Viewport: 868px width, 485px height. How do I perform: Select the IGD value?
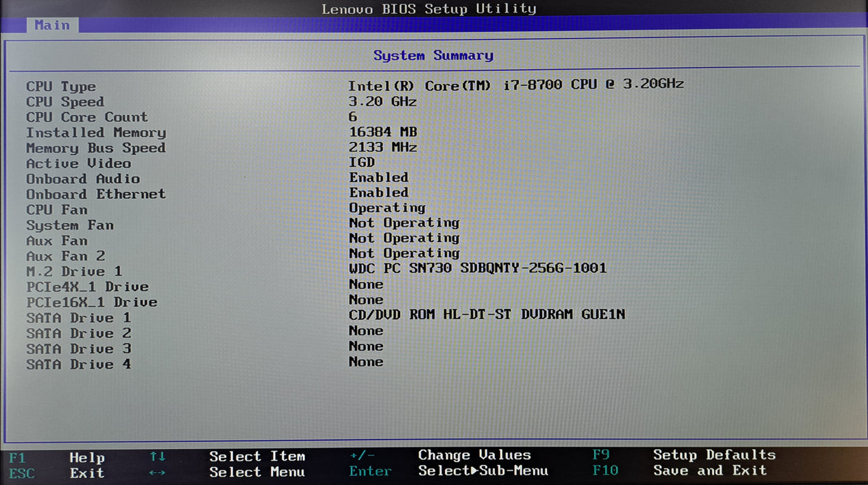pyautogui.click(x=361, y=162)
